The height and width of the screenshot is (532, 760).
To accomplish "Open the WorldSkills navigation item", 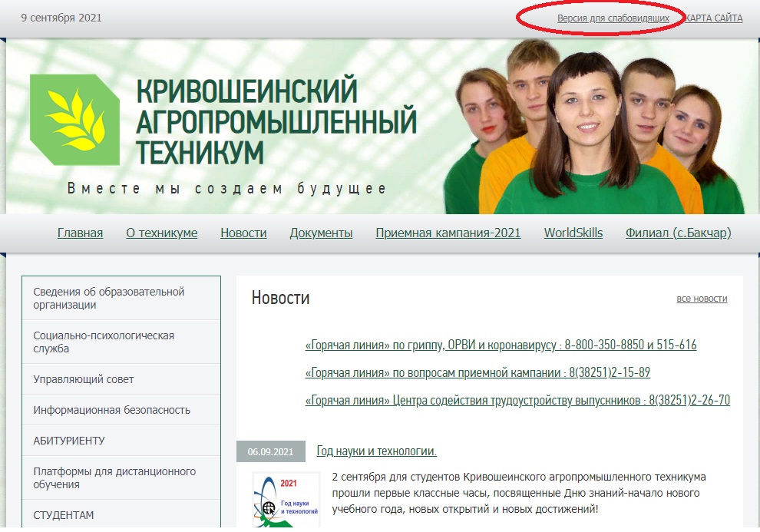I will point(573,233).
